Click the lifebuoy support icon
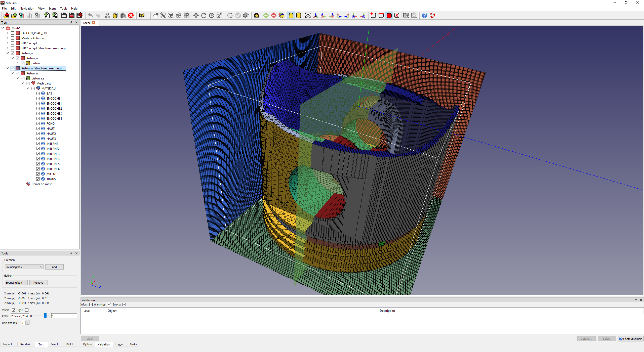 click(432, 16)
